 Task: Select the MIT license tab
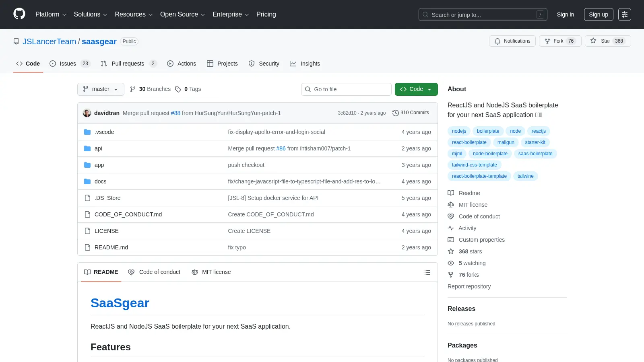211,272
